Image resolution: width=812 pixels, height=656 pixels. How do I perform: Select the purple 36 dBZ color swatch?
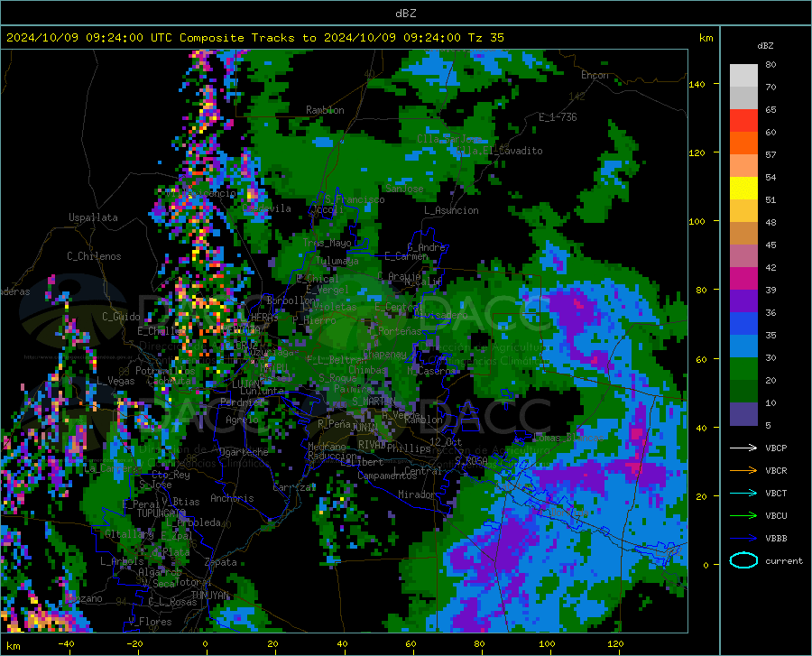coord(743,301)
